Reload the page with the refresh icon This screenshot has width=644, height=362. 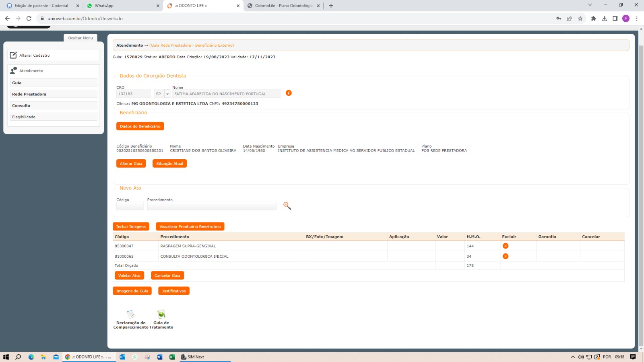coord(29,19)
